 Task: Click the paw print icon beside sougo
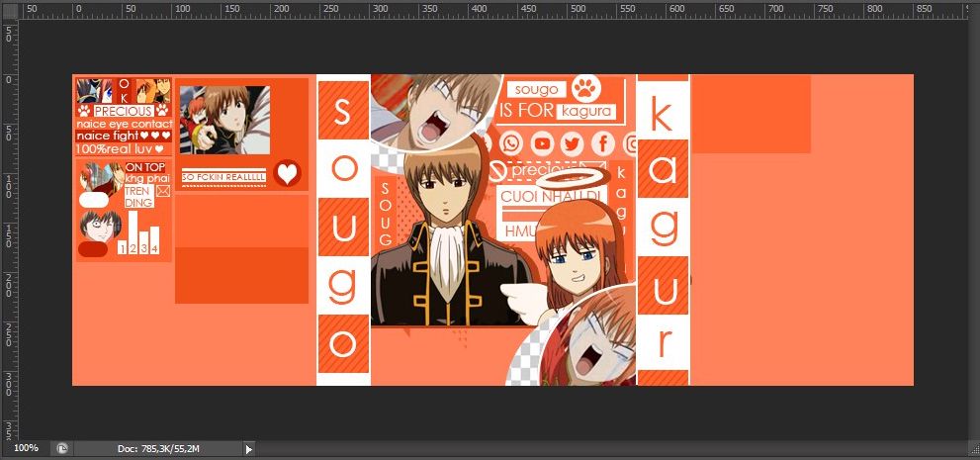point(586,90)
